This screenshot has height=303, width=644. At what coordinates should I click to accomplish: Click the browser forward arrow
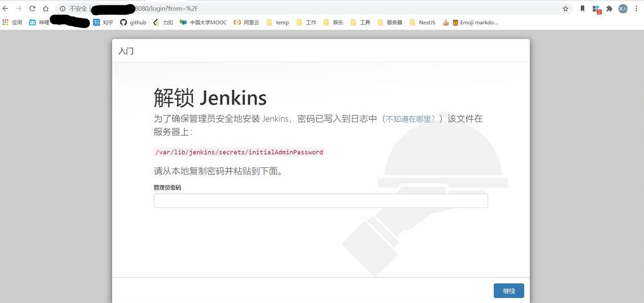pos(19,9)
